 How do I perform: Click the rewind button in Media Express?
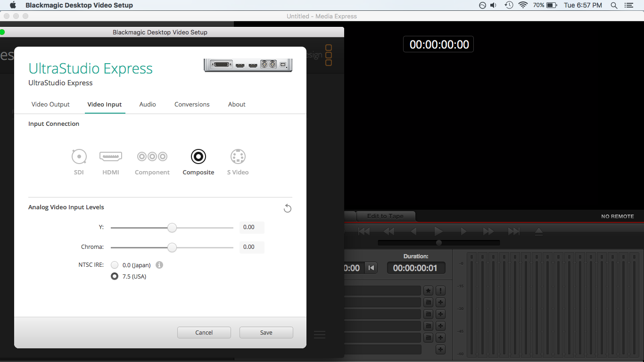pyautogui.click(x=389, y=231)
